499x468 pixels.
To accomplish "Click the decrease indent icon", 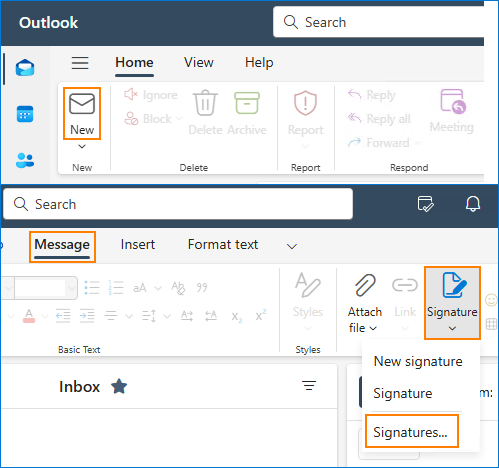I will pos(63,315).
